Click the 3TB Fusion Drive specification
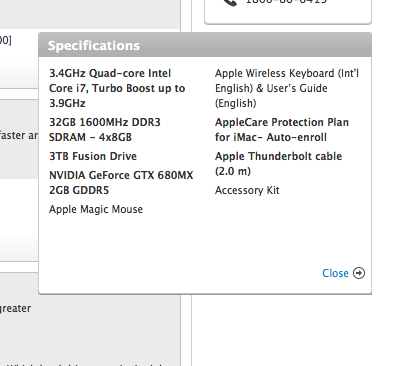 93,156
